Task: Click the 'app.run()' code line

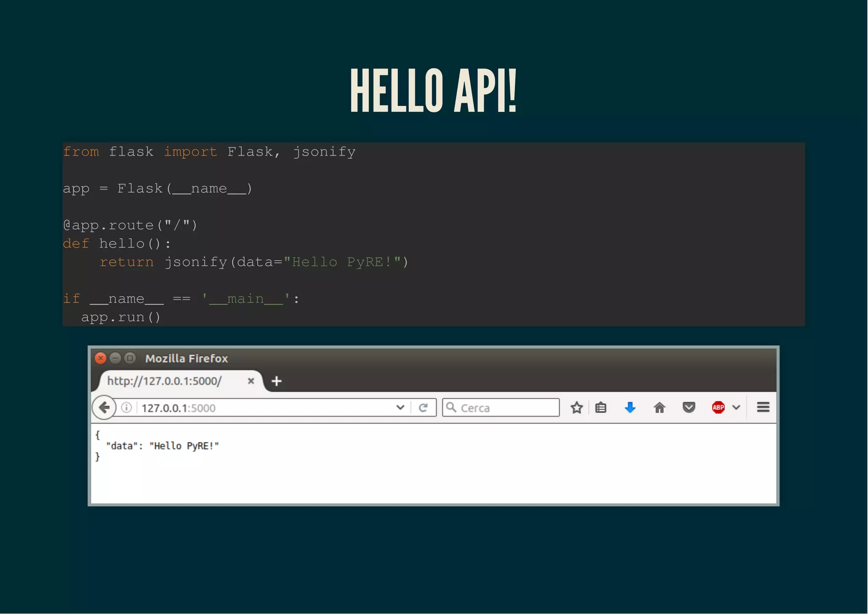Action: tap(121, 317)
